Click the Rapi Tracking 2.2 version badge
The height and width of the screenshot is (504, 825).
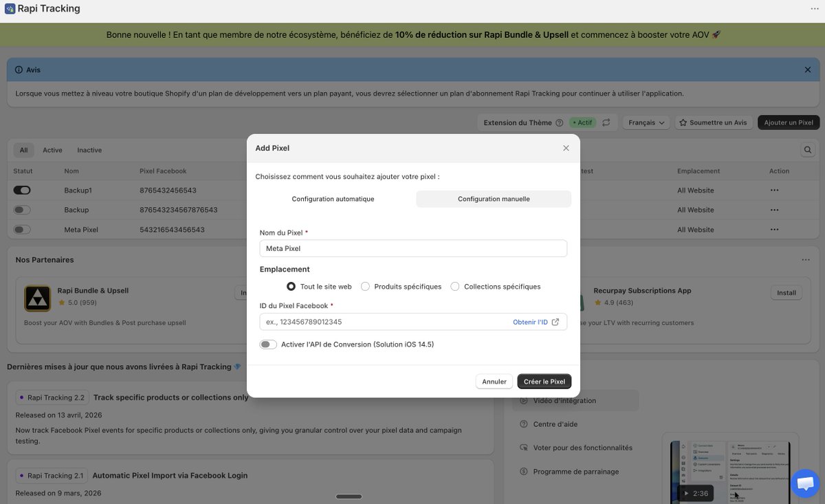point(52,397)
